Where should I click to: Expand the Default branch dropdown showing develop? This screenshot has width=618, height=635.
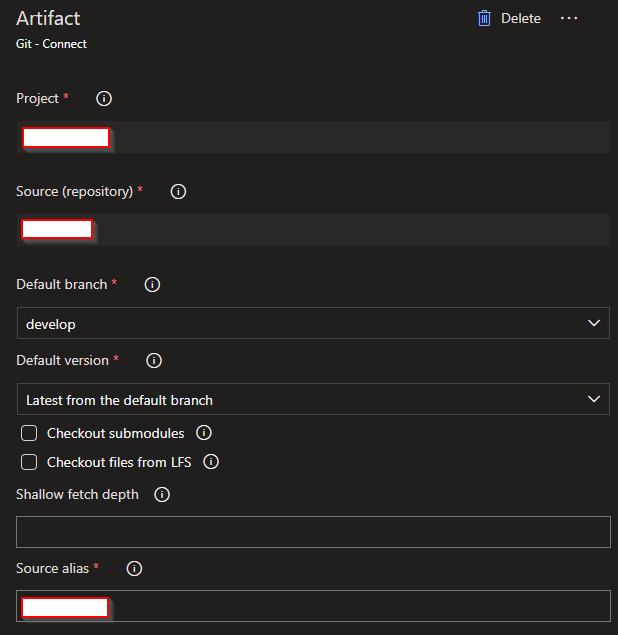(313, 324)
